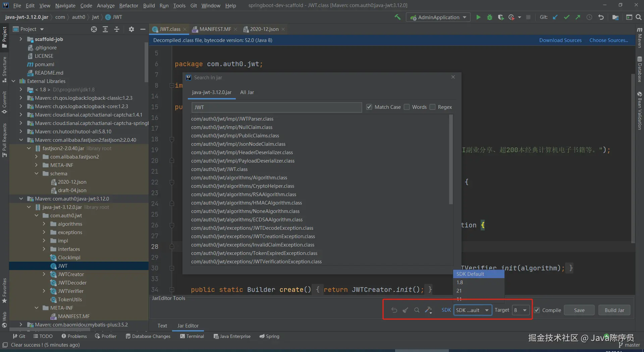
Task: Click the Download Sources link
Action: coord(560,40)
